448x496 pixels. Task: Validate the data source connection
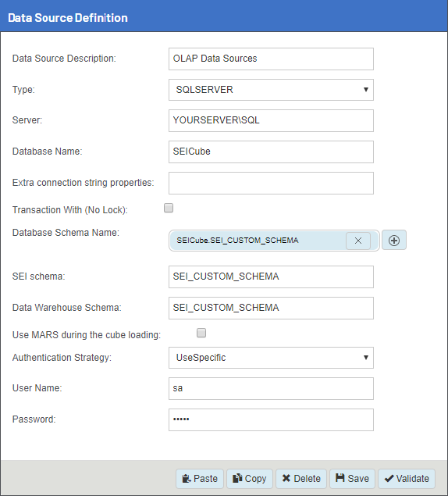407,479
